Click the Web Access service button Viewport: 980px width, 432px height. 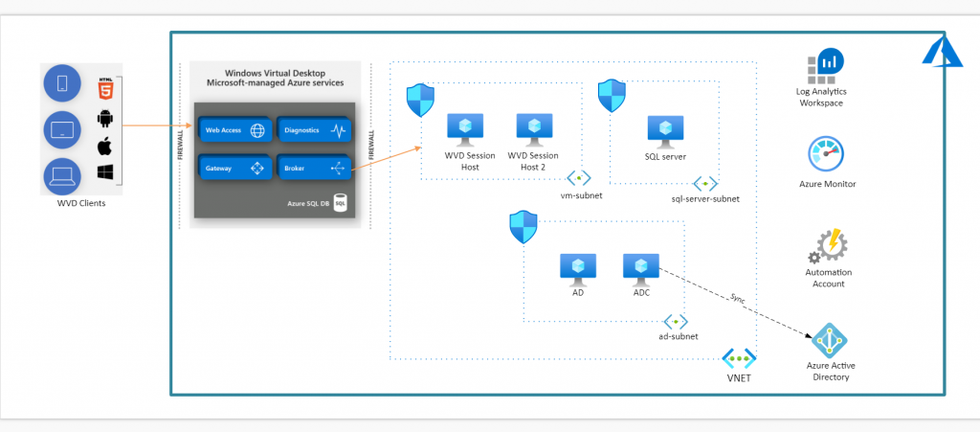click(x=234, y=130)
